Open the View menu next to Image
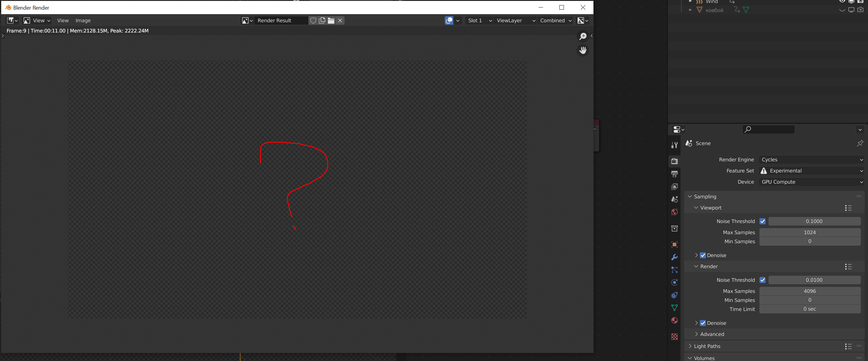This screenshot has width=868, height=361. (x=63, y=20)
